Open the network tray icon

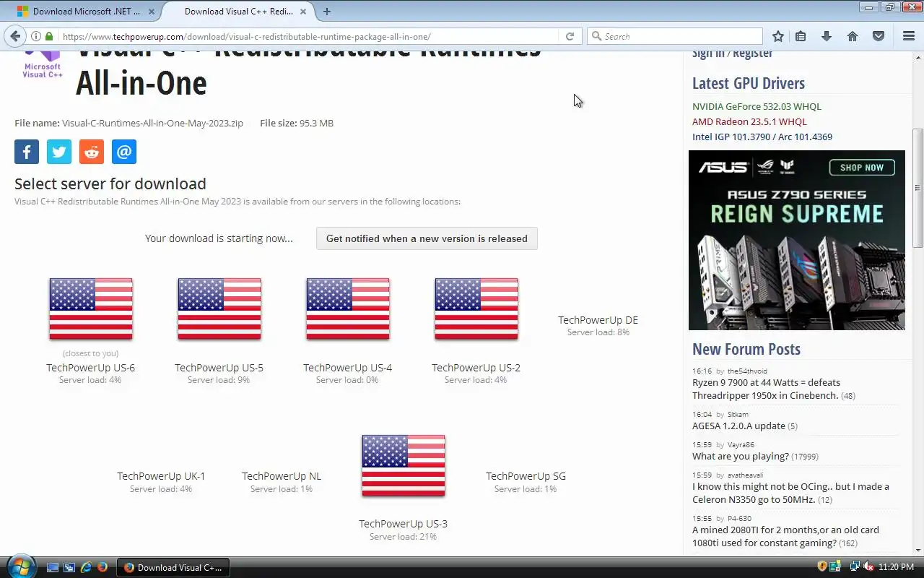point(855,566)
